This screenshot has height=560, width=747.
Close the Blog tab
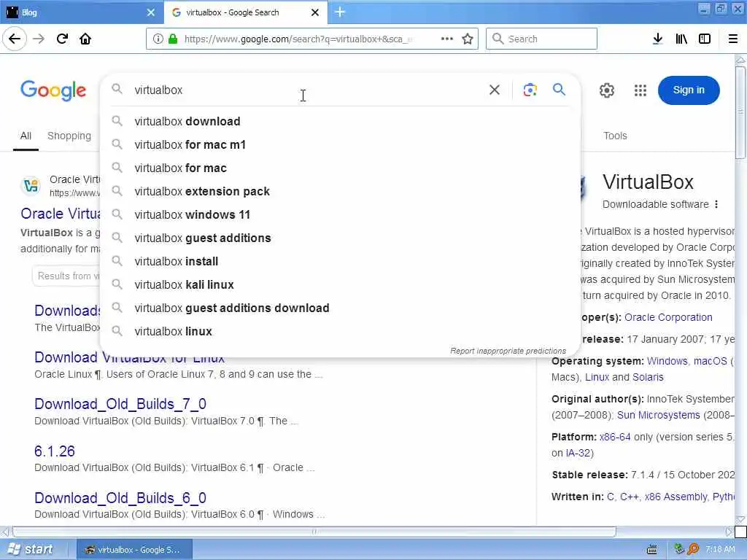[150, 12]
